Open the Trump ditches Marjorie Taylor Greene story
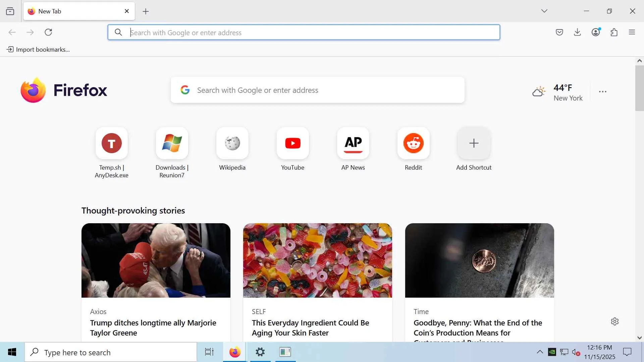This screenshot has width=644, height=362. point(153,327)
